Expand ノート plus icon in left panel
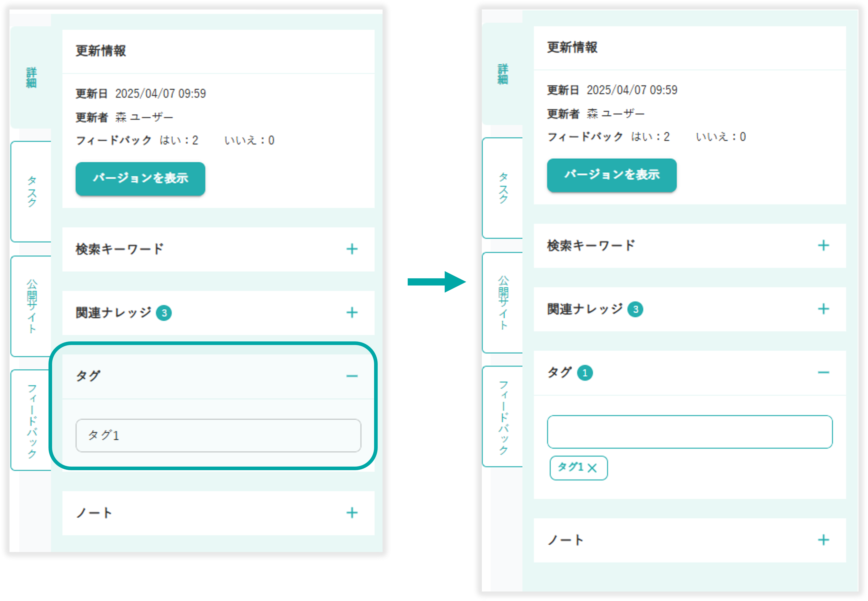 [x=352, y=513]
